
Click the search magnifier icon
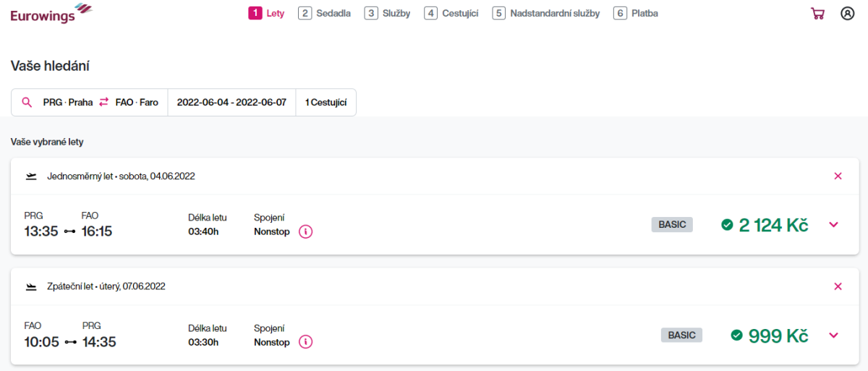(x=27, y=103)
